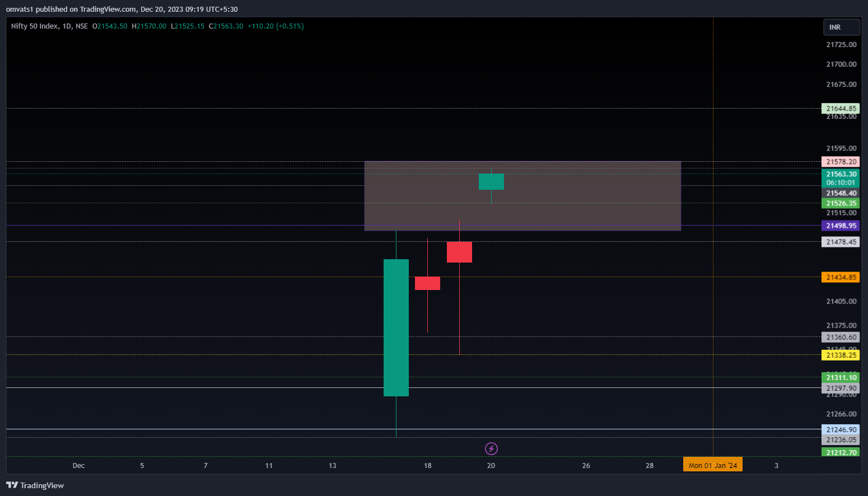
Task: Select the purple 21498.95 price label
Action: coord(841,226)
